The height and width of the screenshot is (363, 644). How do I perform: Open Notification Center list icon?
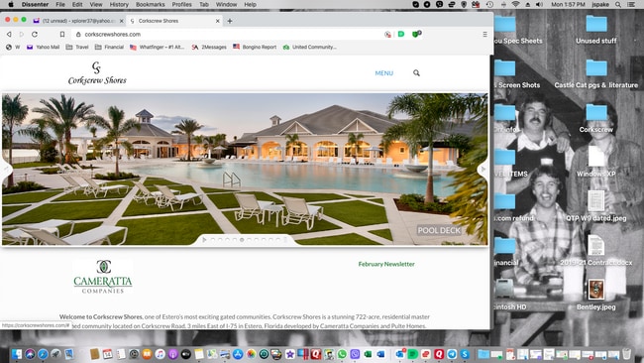click(631, 5)
